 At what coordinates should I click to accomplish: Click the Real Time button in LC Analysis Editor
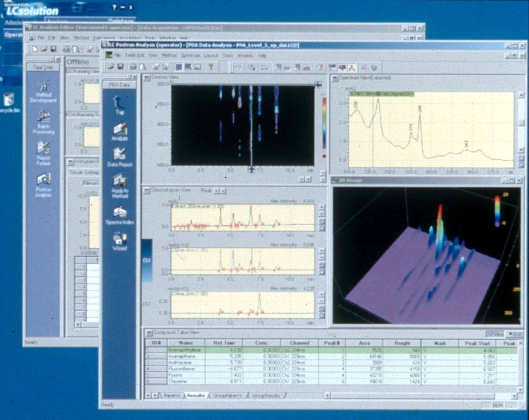click(43, 67)
